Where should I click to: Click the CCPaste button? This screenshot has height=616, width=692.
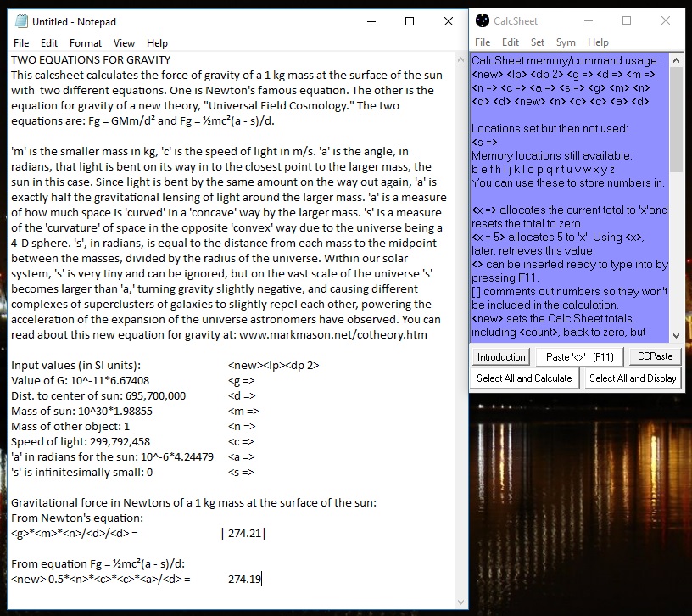[x=656, y=356]
